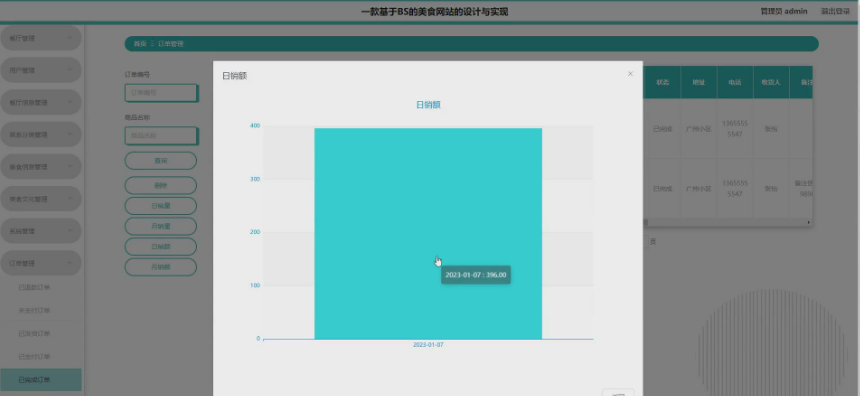Open the 月销额 chart button
This screenshot has width=860, height=396.
point(161,267)
